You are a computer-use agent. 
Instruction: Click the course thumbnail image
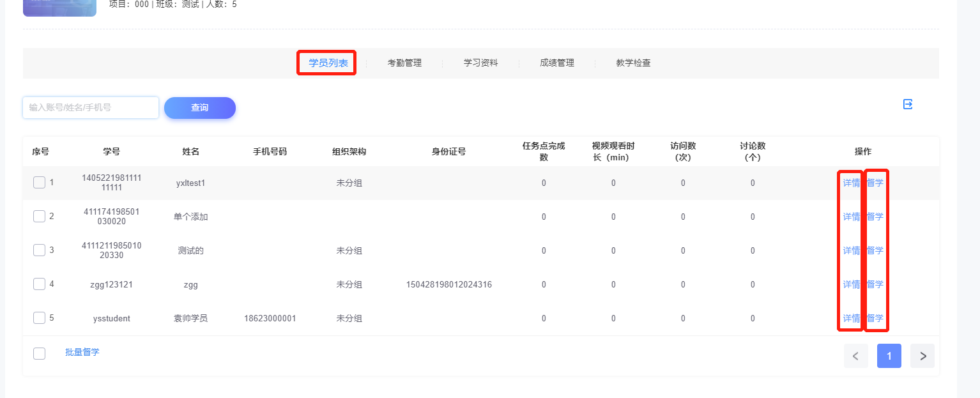click(59, 7)
